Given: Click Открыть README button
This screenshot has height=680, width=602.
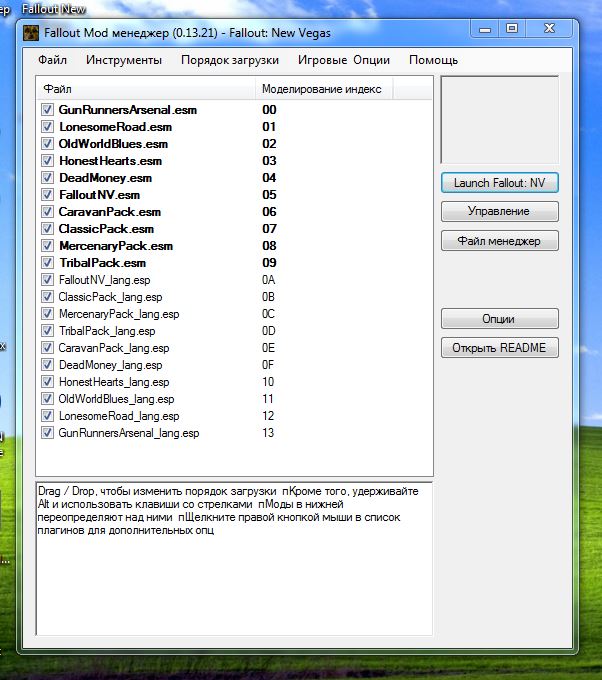Looking at the screenshot, I should tap(500, 348).
